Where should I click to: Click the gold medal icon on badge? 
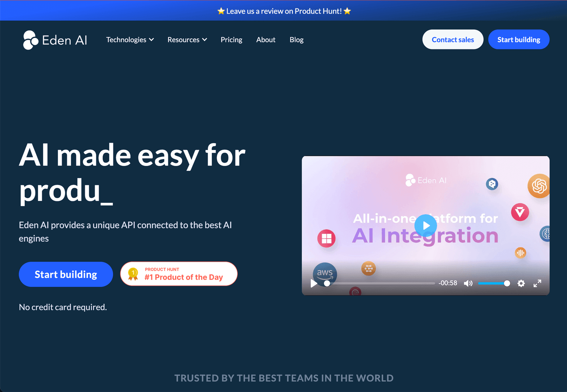click(x=133, y=274)
